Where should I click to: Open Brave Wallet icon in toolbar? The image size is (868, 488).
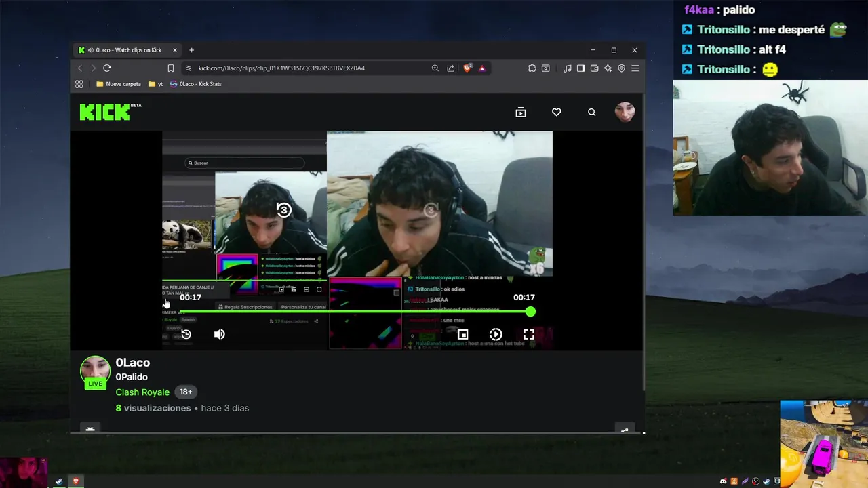click(x=594, y=68)
